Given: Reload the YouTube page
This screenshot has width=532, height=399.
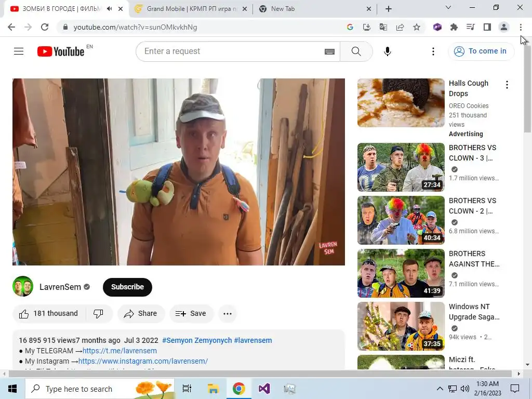Looking at the screenshot, I should [45, 27].
